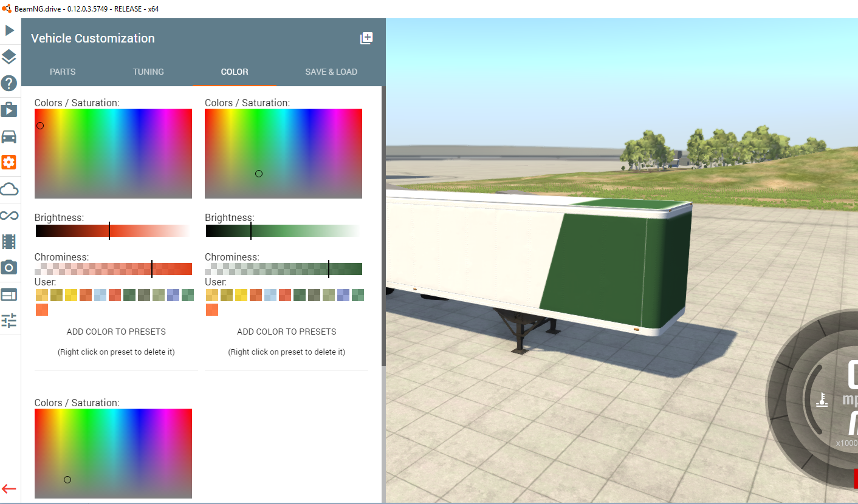Choose the light blue swatch in left User presets
The width and height of the screenshot is (858, 504).
(x=100, y=295)
